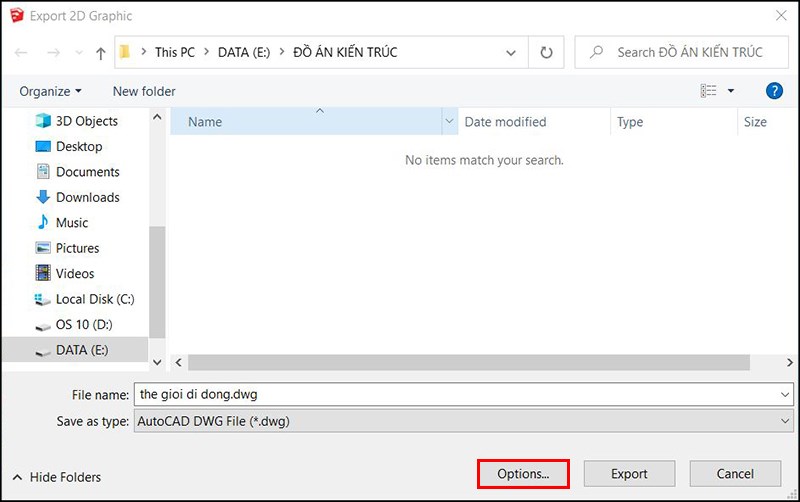Click the Music note icon

43,222
